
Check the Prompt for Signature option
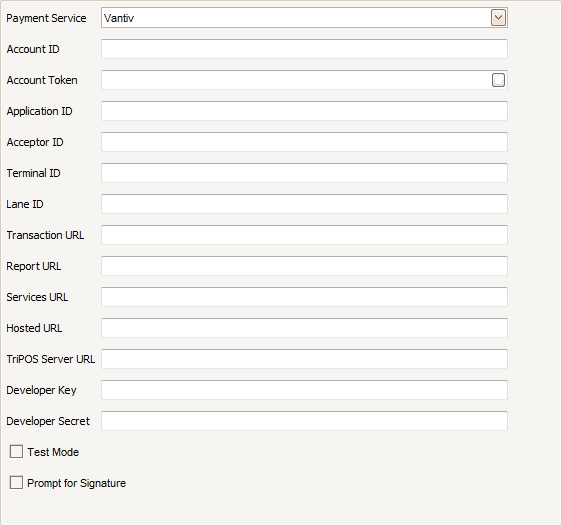[x=16, y=483]
